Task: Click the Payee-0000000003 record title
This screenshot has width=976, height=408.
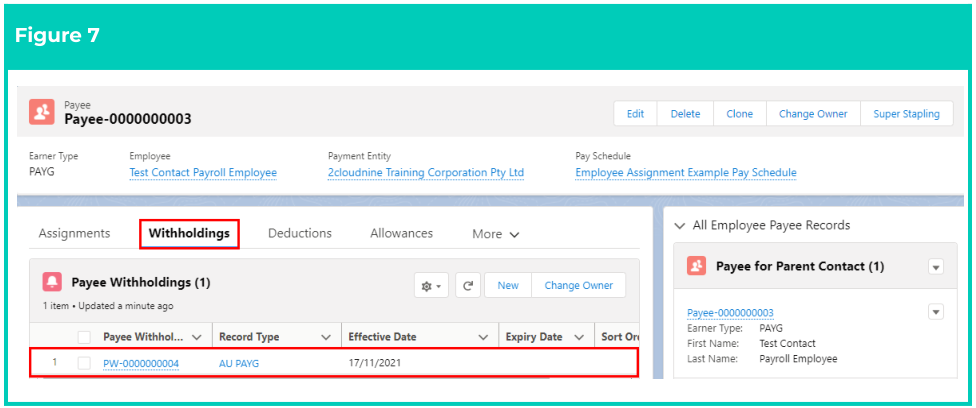Action: [x=128, y=119]
